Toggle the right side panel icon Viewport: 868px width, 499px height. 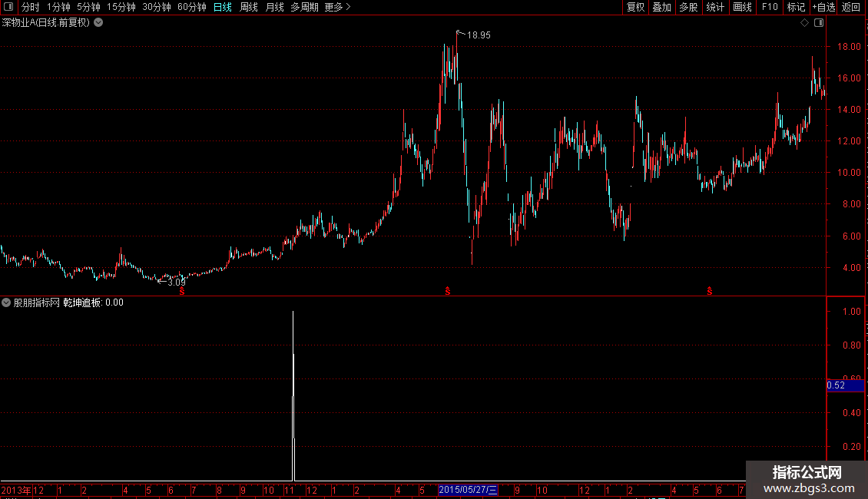click(819, 23)
